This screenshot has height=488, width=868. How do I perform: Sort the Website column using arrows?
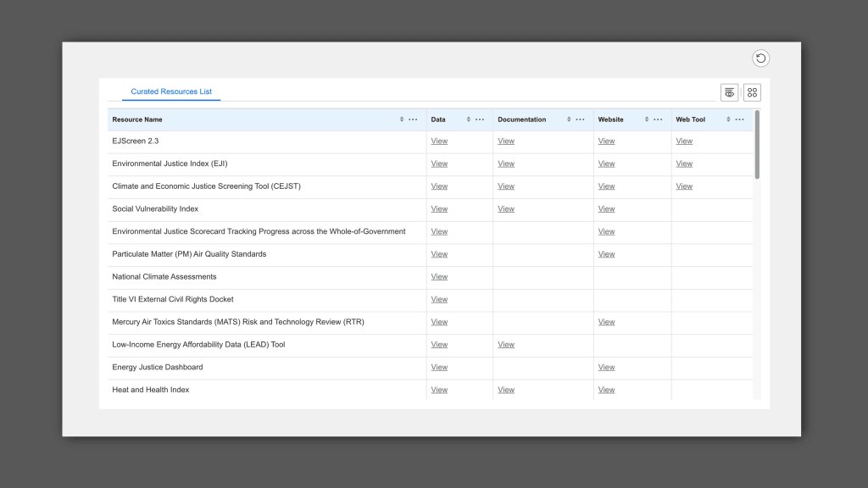pyautogui.click(x=647, y=119)
